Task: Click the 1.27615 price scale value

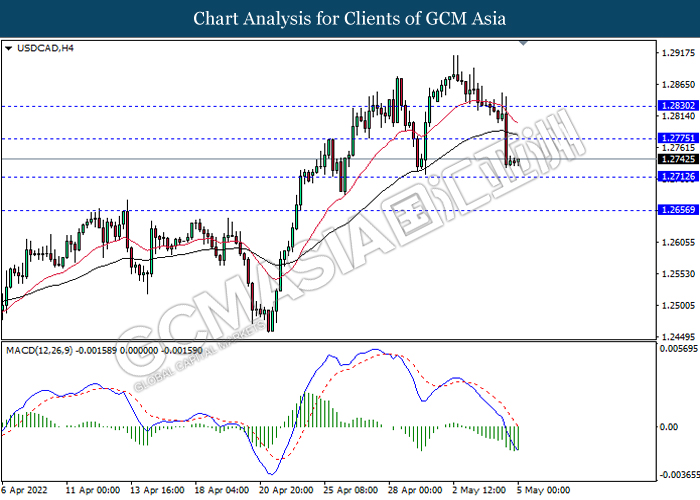Action: tap(678, 148)
